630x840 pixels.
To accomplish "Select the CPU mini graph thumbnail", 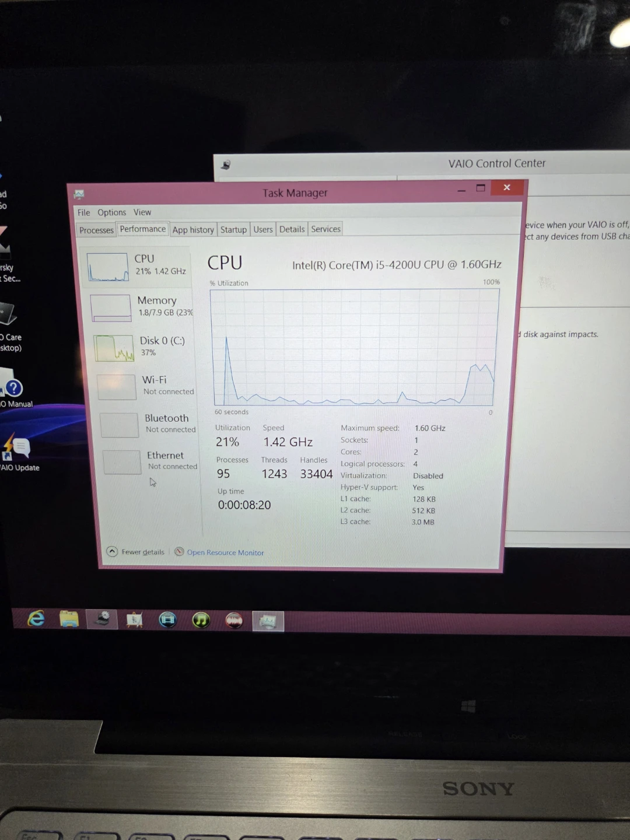I will coord(107,267).
